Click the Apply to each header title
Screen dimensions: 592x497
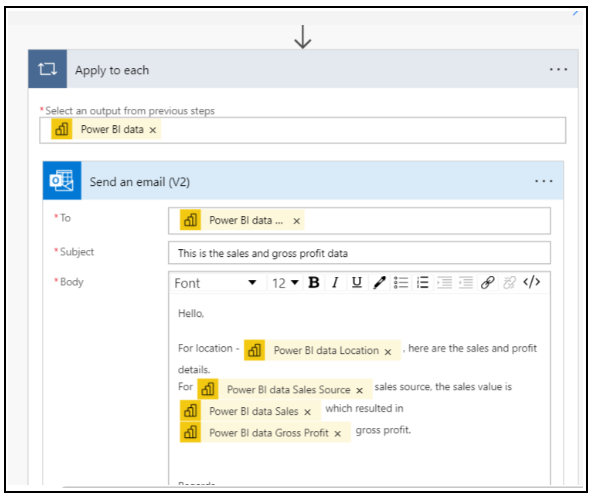pos(112,70)
